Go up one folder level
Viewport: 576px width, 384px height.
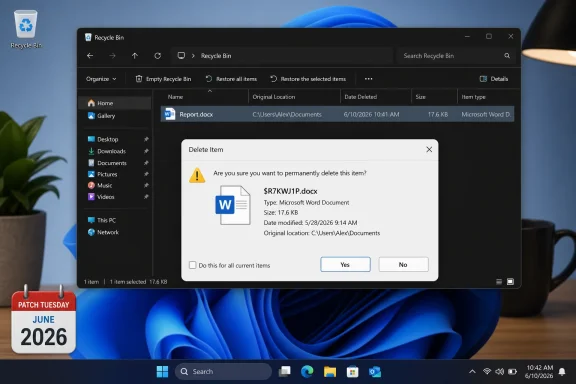tap(135, 56)
